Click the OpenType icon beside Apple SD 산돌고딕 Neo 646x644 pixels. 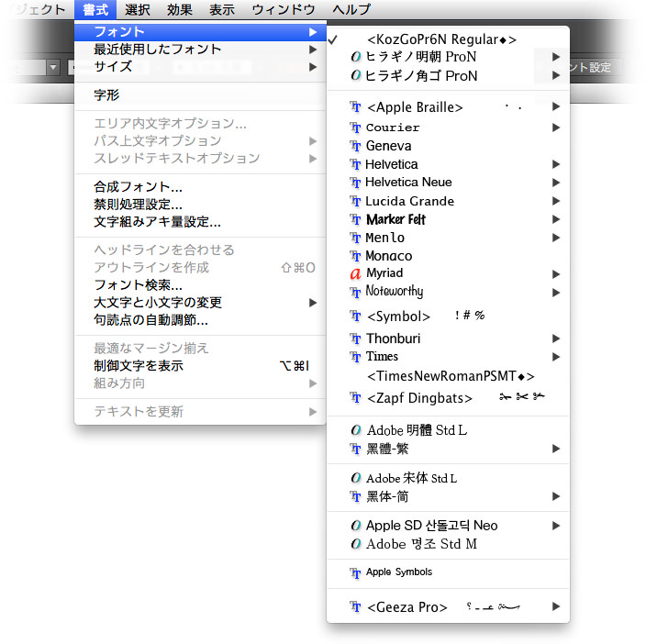tap(355, 526)
